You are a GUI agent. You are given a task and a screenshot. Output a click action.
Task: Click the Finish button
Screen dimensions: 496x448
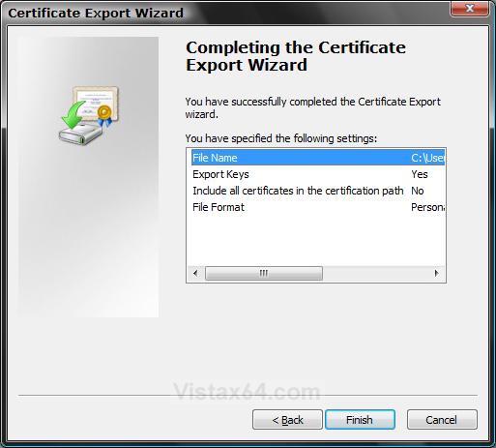[360, 420]
